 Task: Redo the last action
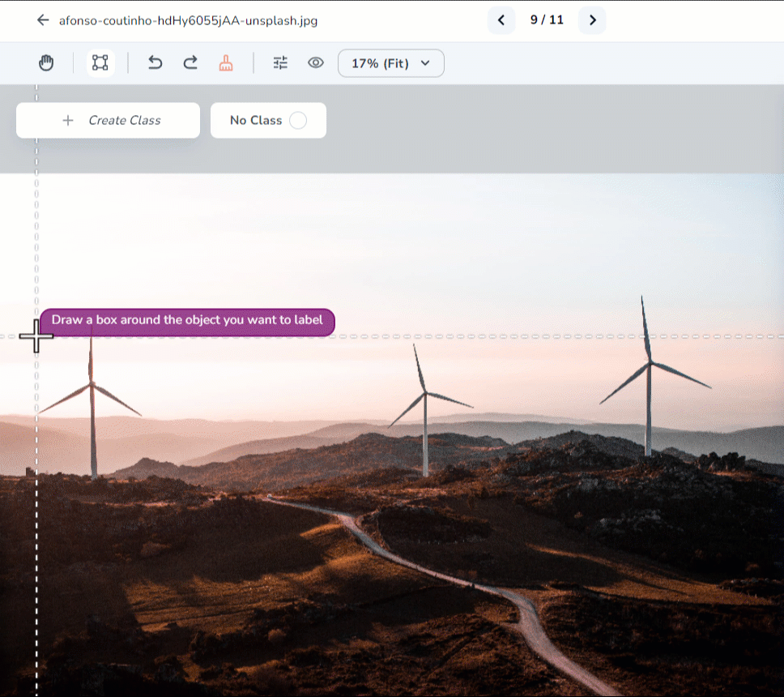tap(190, 63)
